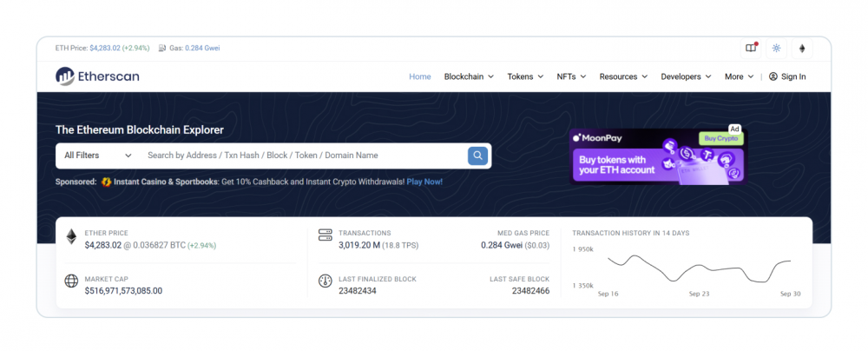Open the Ethereum network selector icon
Screen dimensions: 868x351
802,48
